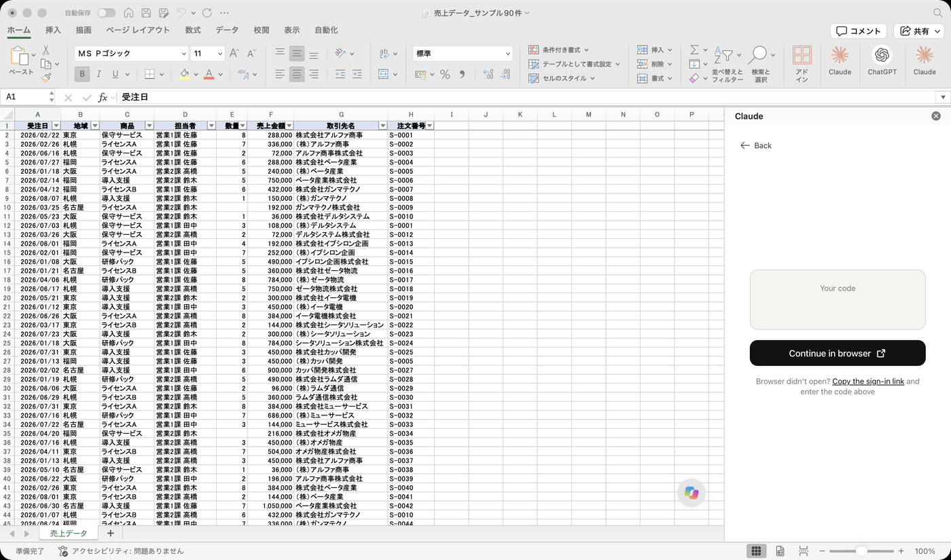
Task: Open the filter dropdown for 地域 column
Action: 95,126
